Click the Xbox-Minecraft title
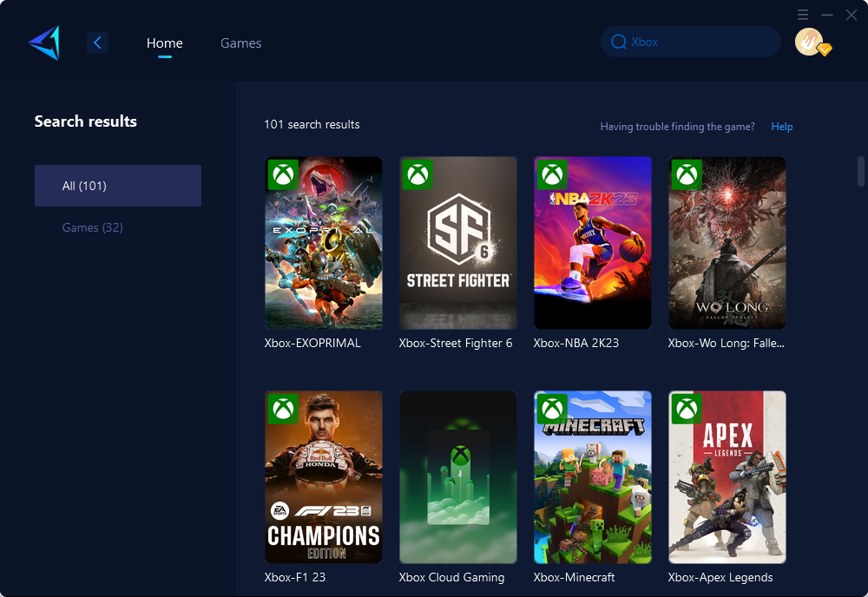The image size is (868, 597). coord(574,577)
